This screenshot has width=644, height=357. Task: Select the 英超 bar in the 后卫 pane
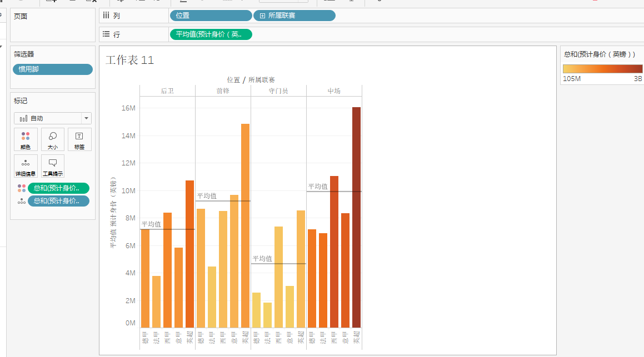click(189, 254)
